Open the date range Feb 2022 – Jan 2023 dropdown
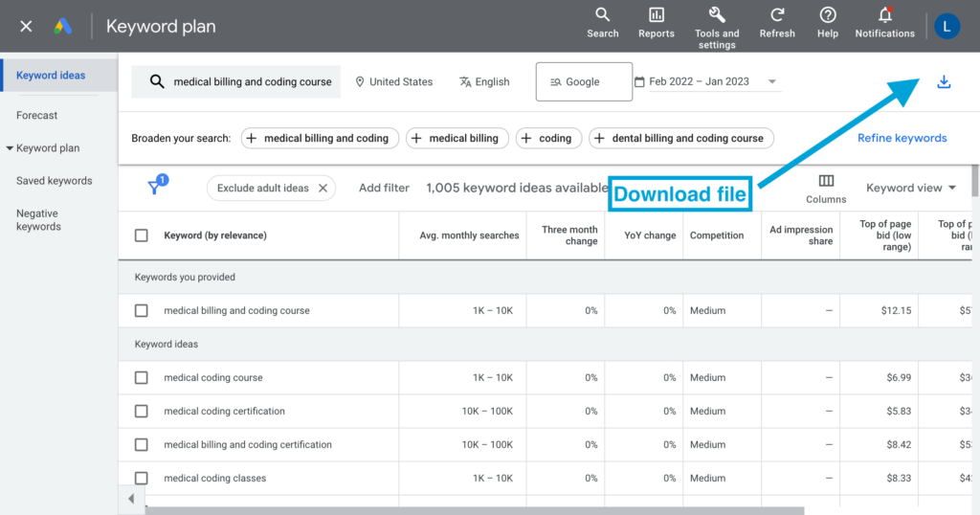This screenshot has height=515, width=980. point(706,82)
